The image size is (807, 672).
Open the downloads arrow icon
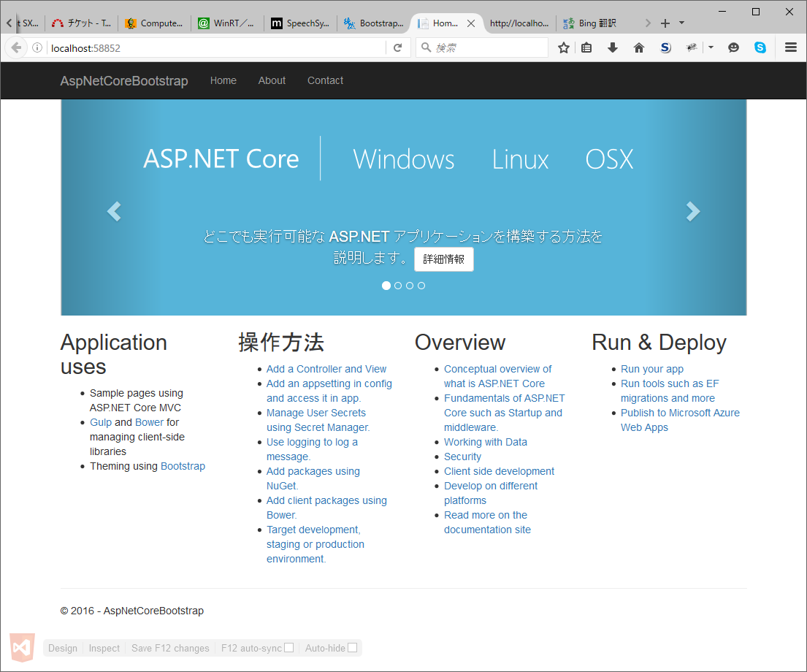613,48
